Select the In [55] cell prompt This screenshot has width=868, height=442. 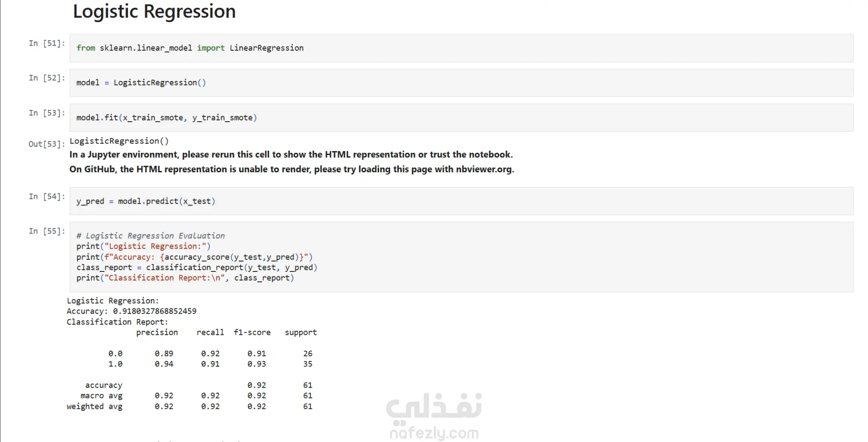click(47, 231)
